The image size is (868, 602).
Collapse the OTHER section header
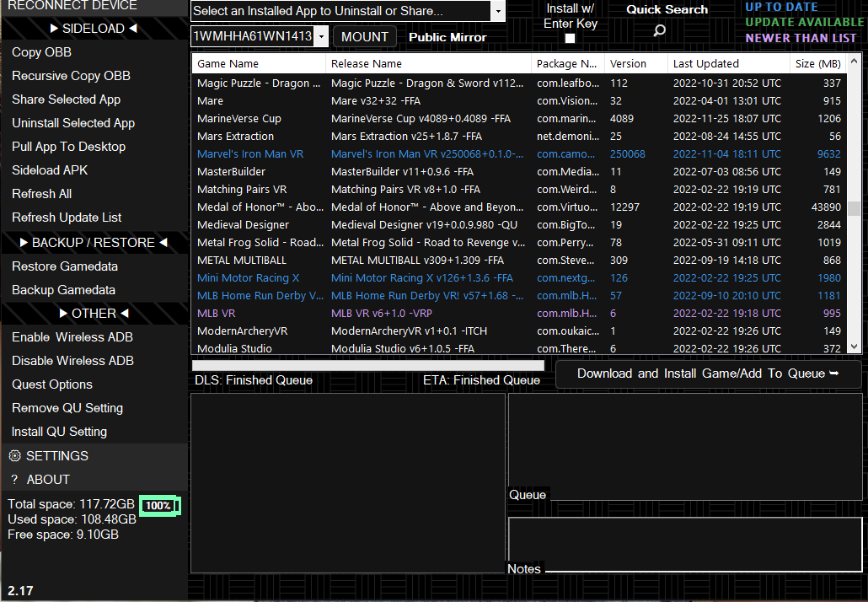point(94,314)
